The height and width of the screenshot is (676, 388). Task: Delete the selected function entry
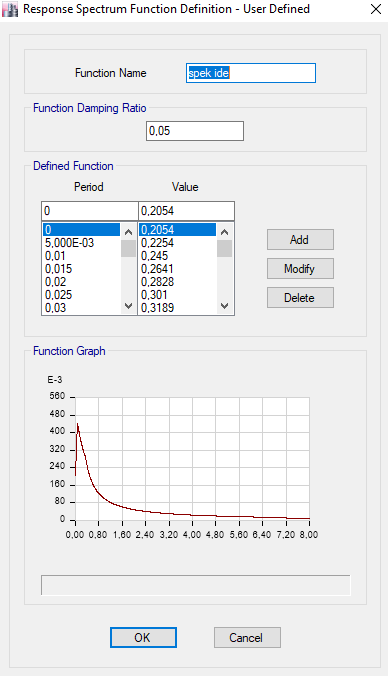(x=300, y=297)
